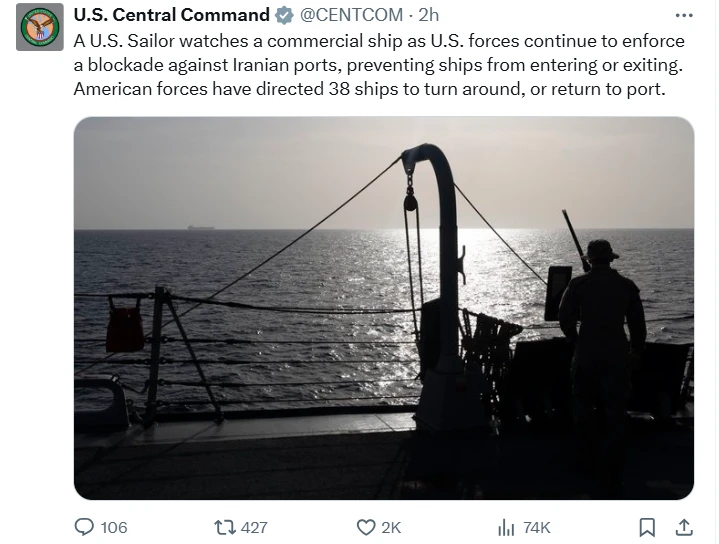Viewport: 719px width, 544px height.
Task: Open view analytics via the bar chart icon
Action: (x=507, y=527)
